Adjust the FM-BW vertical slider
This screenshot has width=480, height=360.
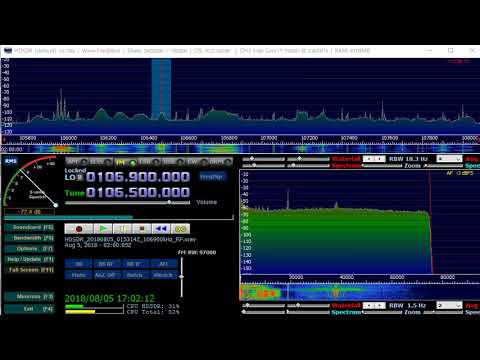click(x=182, y=277)
